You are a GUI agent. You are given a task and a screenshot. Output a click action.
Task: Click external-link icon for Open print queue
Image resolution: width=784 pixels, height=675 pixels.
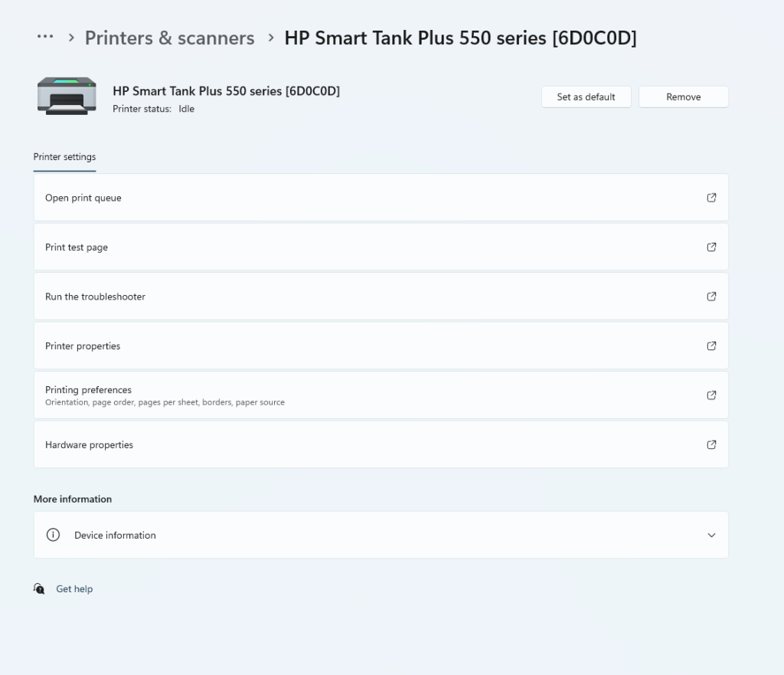tap(711, 198)
